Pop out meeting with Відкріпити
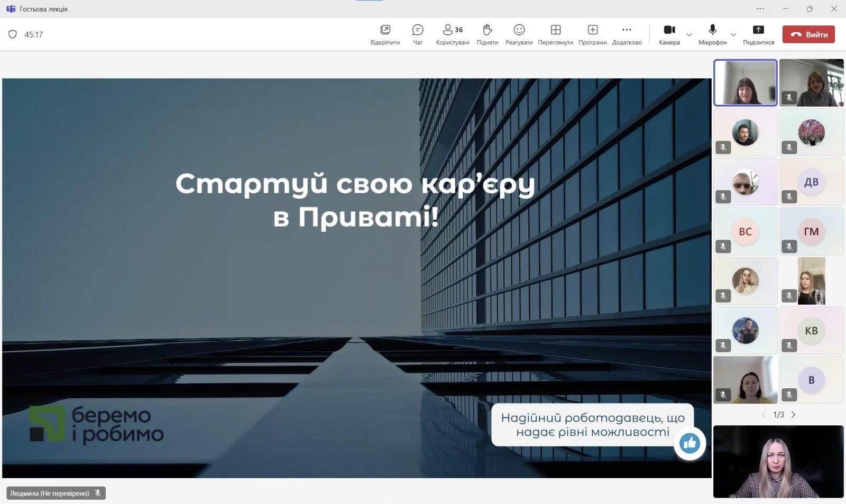846x504 pixels. pos(385,34)
